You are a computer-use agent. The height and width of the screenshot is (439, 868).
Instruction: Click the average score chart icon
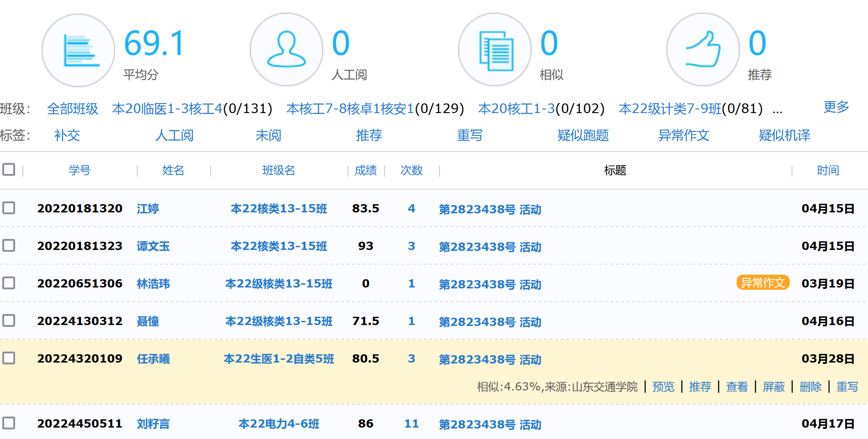click(78, 50)
